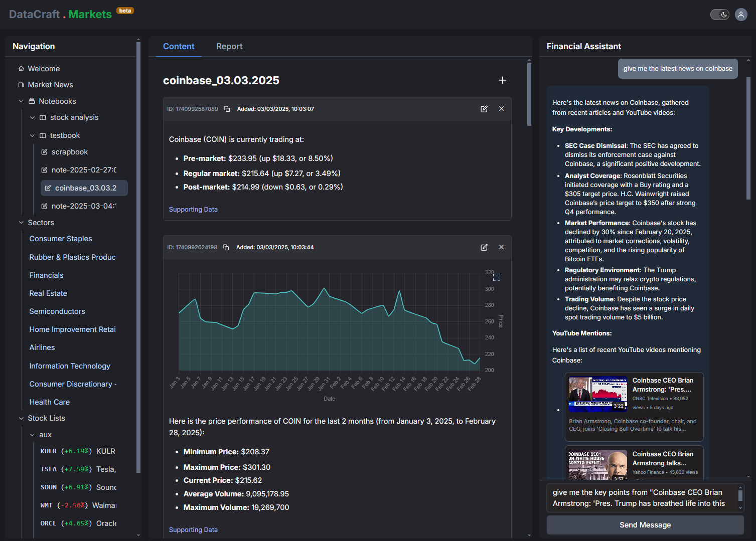Viewport: 756px width, 541px height.
Task: Open the Health Care sector
Action: [x=50, y=402]
